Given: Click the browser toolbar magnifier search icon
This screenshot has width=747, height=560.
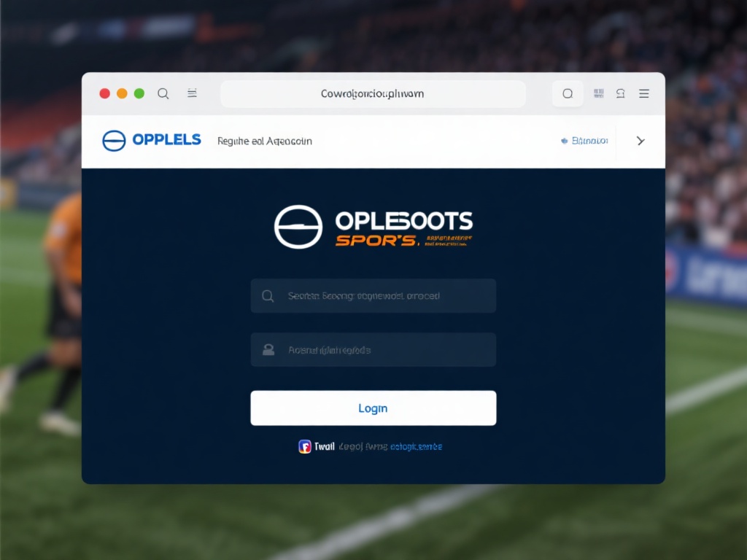Looking at the screenshot, I should [163, 94].
